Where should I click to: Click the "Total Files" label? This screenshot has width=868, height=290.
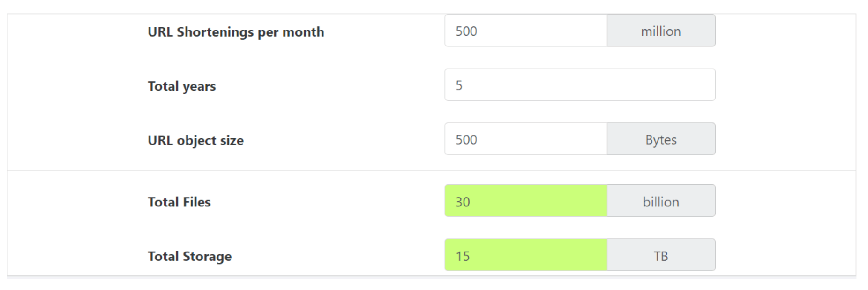pos(179,202)
